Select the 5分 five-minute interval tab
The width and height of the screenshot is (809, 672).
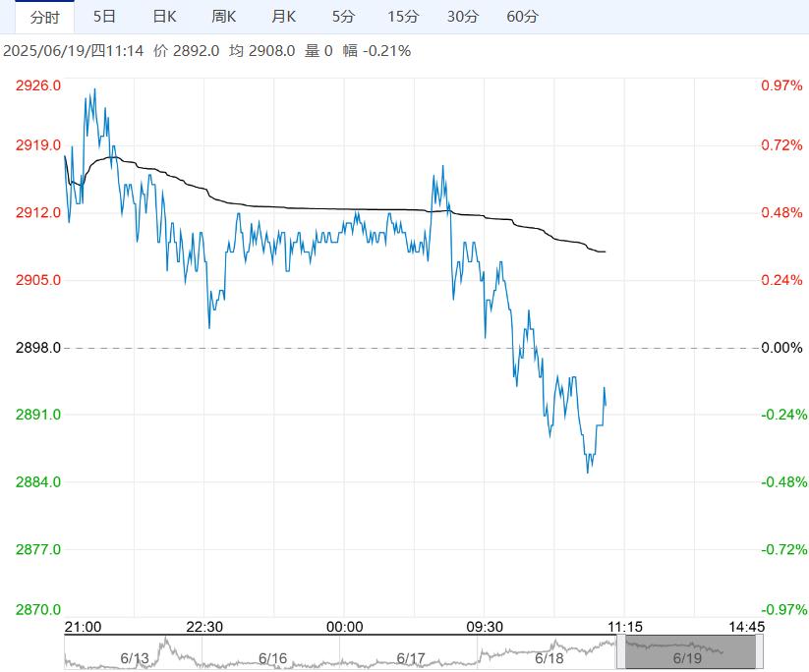[x=343, y=17]
